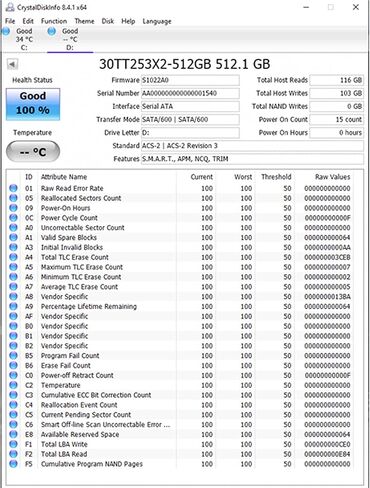Image resolution: width=370 pixels, height=488 pixels.
Task: Open the Help menu
Action: coord(128,21)
